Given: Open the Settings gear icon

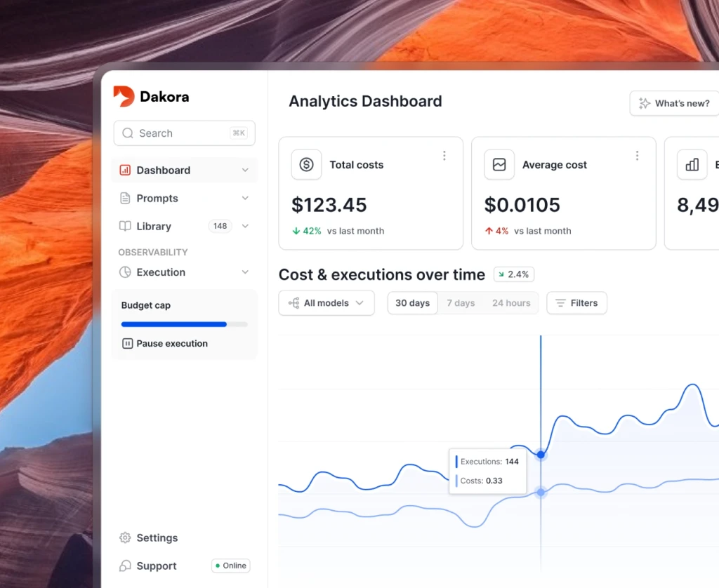Looking at the screenshot, I should point(125,537).
